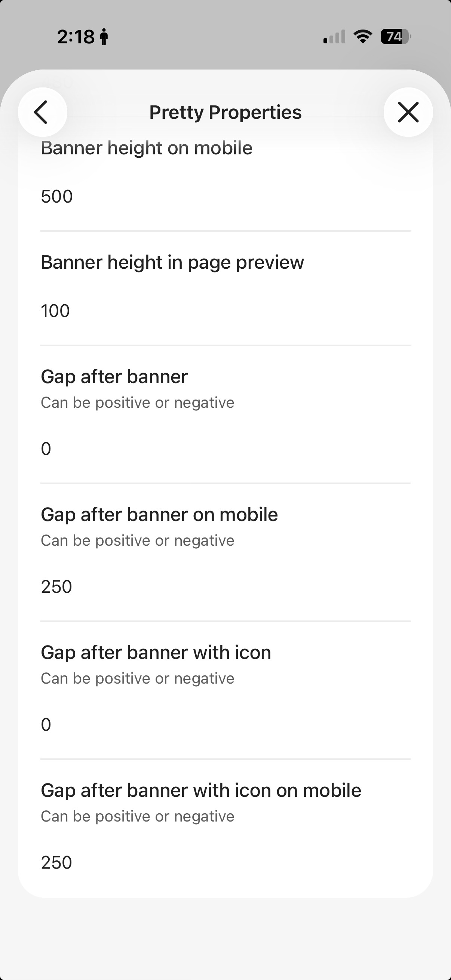Tap the Gap after banner on mobile heading
This screenshot has height=980, width=451.
click(159, 515)
